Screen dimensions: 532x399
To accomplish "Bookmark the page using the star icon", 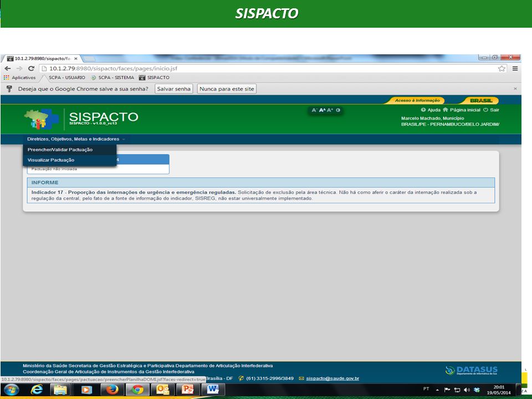I will (502, 69).
